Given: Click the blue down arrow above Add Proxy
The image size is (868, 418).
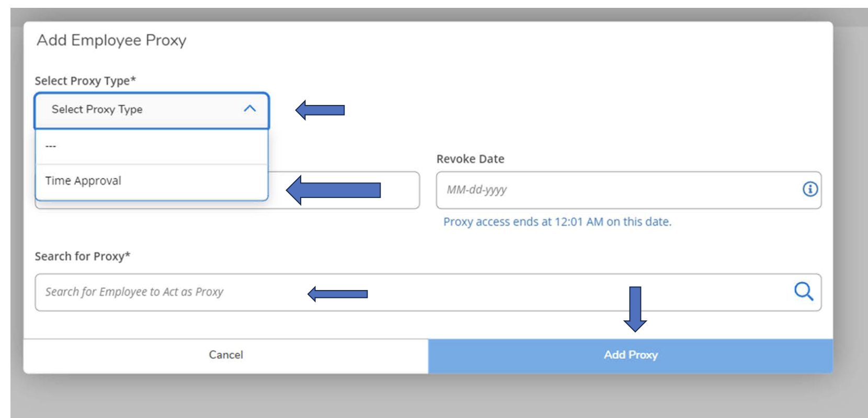Looking at the screenshot, I should pyautogui.click(x=635, y=309).
